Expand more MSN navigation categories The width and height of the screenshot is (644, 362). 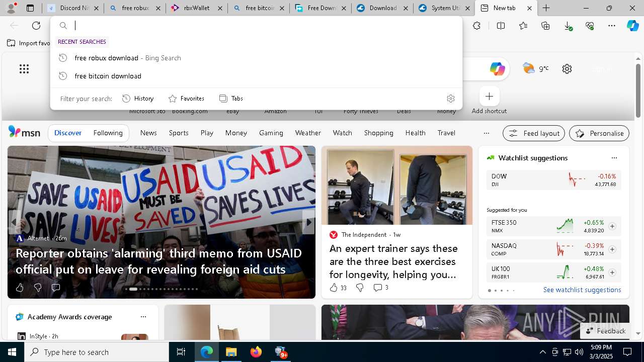pos(486,133)
